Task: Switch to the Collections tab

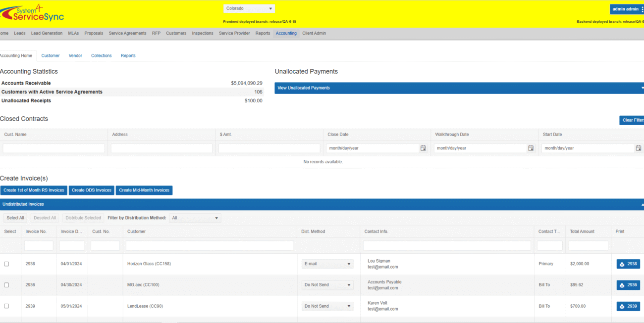Action: click(x=101, y=56)
